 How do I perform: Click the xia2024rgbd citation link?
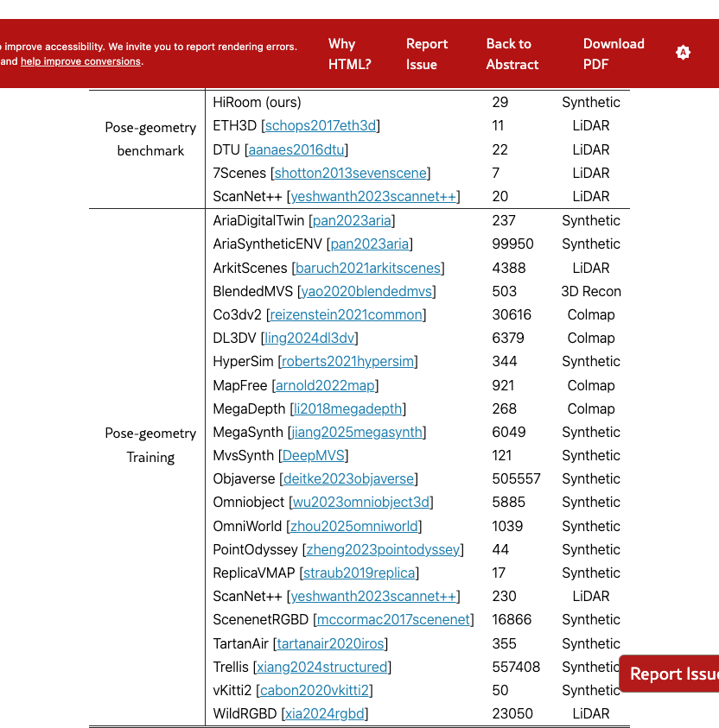326,714
